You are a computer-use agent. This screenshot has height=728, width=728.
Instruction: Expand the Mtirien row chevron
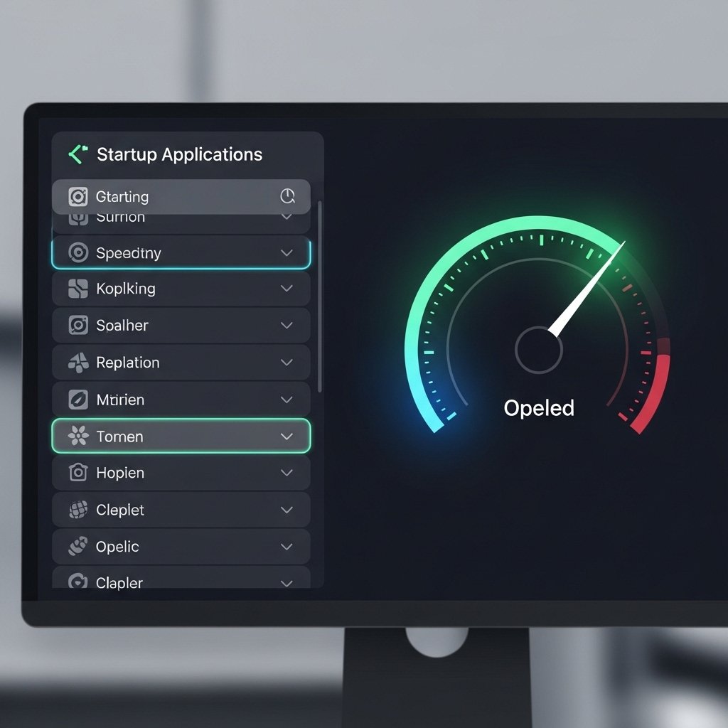click(287, 400)
